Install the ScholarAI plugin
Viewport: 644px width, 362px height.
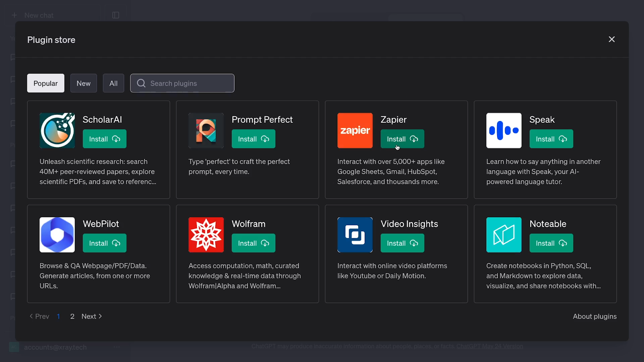(105, 139)
